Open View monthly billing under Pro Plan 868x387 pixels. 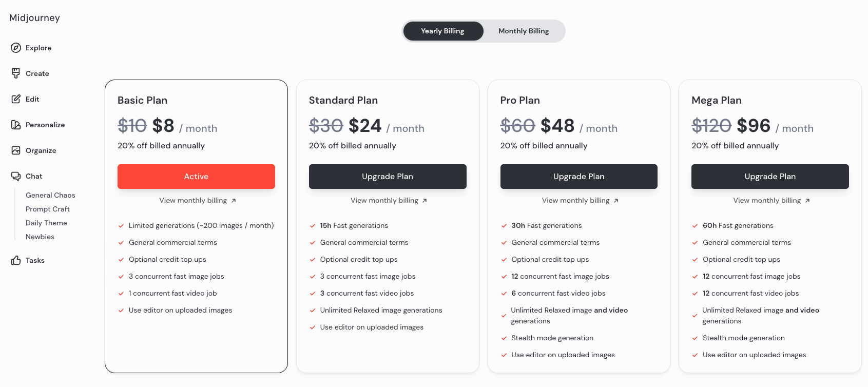point(575,200)
